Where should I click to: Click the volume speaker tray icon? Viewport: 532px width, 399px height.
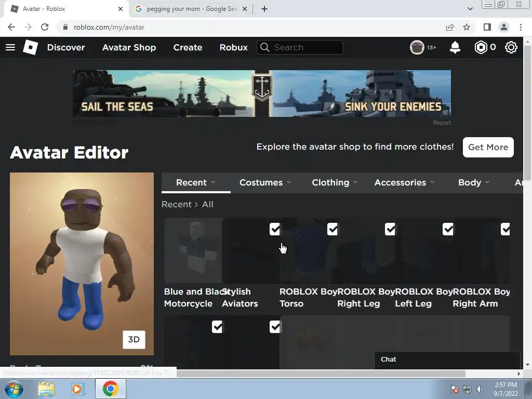[x=480, y=389]
